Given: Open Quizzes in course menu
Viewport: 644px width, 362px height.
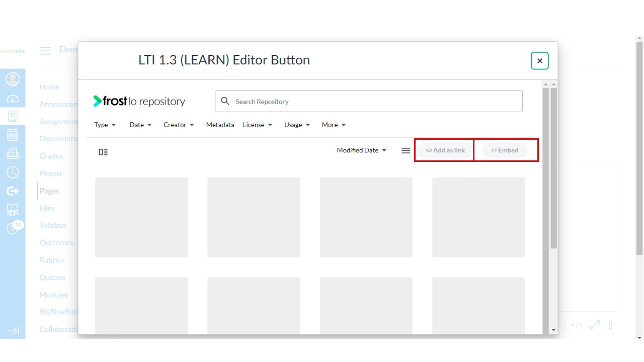Looking at the screenshot, I should pos(53,278).
